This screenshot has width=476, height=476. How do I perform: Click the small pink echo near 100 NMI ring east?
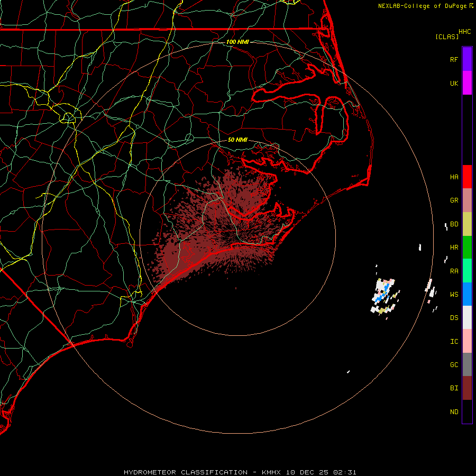pyautogui.click(x=428, y=301)
